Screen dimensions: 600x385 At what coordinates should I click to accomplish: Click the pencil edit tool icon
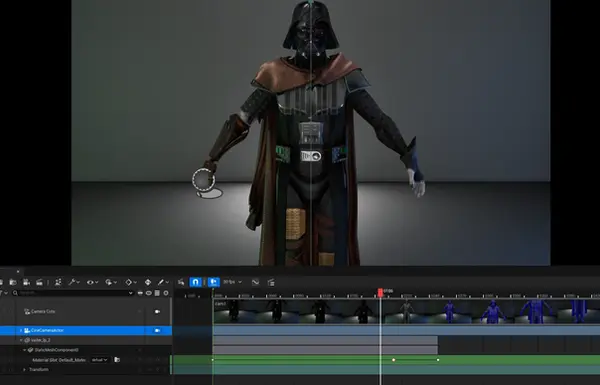[x=163, y=282]
